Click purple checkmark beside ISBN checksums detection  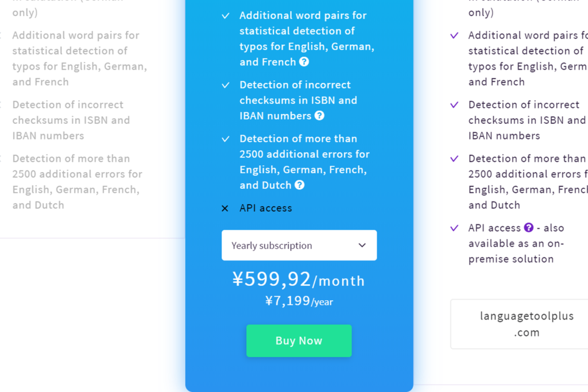coord(454,104)
